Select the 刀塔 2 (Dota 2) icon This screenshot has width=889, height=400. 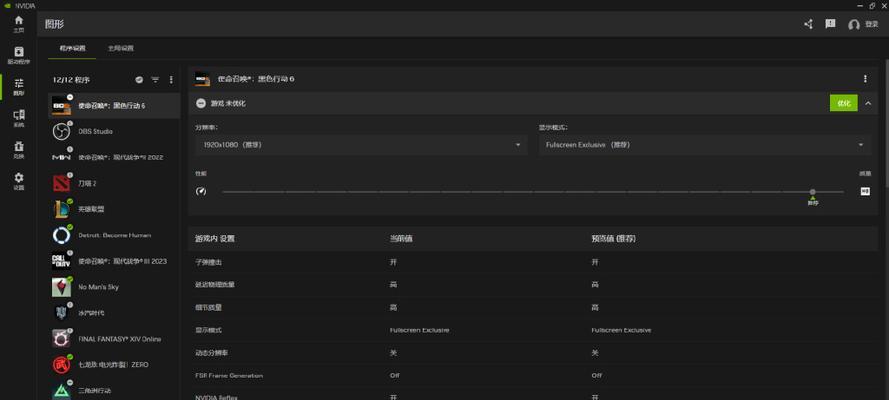click(61, 183)
